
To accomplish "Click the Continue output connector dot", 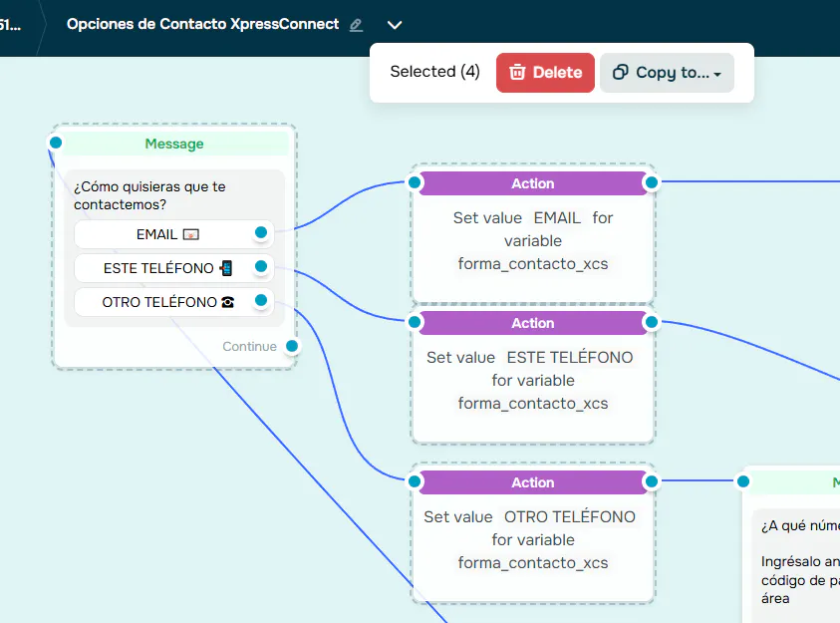I will (292, 346).
